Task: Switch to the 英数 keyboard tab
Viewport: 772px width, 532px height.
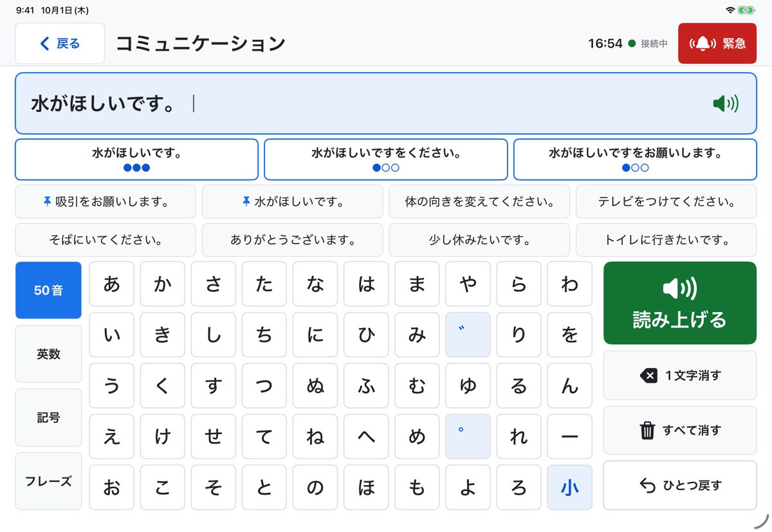Action: coord(48,354)
